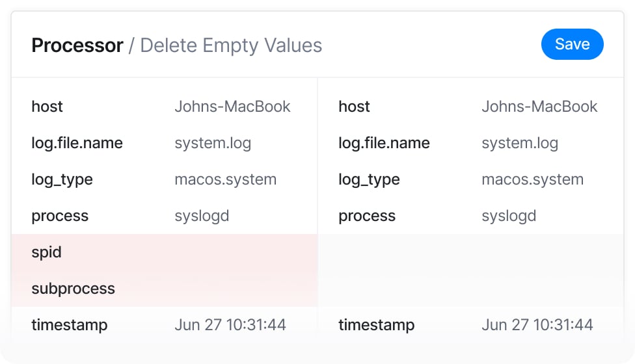Image resolution: width=635 pixels, height=364 pixels.
Task: Click the Processor breadcrumb link
Action: tap(77, 45)
